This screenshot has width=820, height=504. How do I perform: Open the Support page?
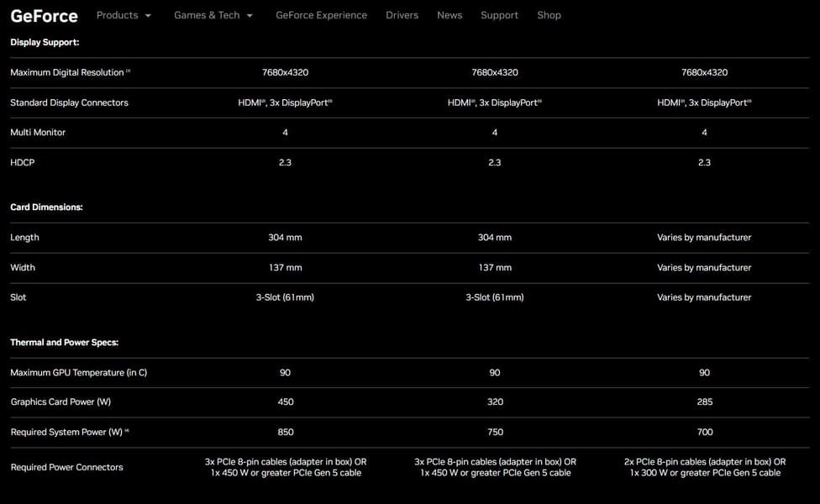[499, 15]
